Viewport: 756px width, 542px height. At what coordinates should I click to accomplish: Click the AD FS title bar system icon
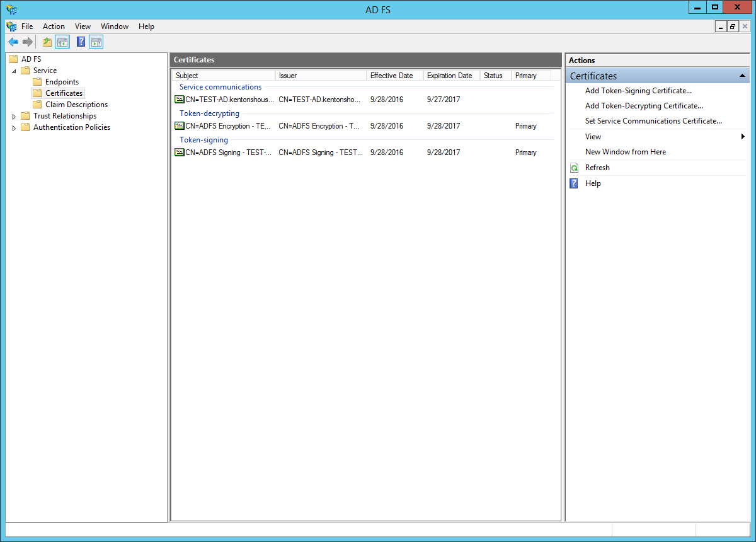point(11,9)
